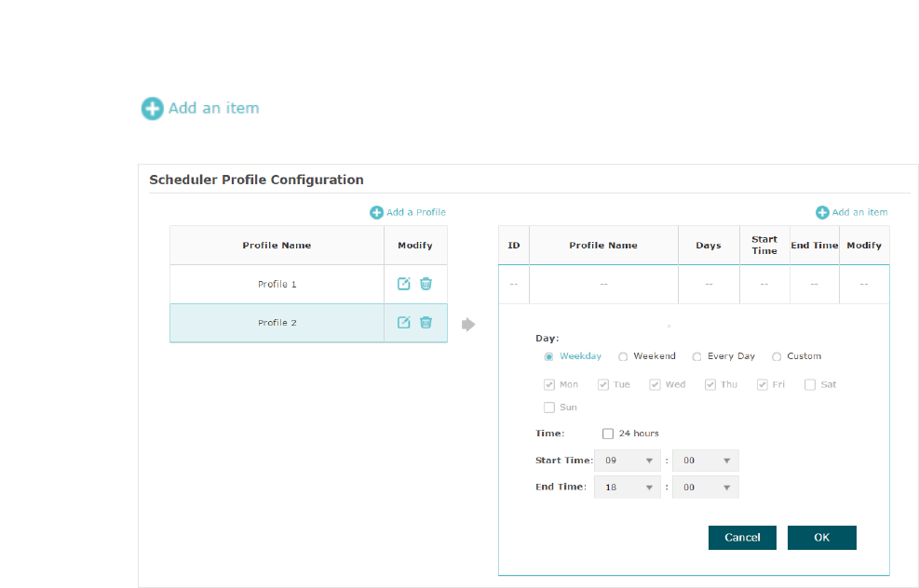Select the Custom radio button
This screenshot has width=919, height=588.
coord(777,356)
